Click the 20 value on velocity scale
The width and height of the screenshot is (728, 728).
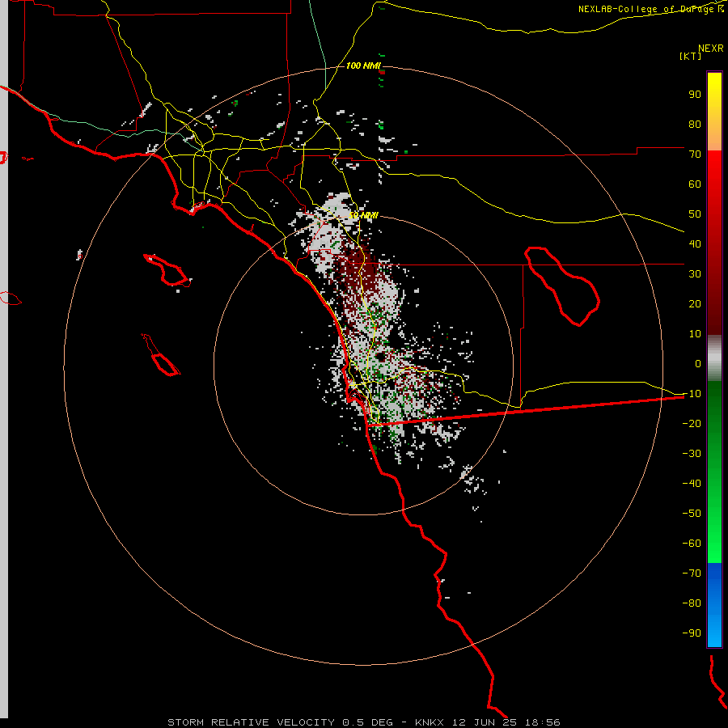pyautogui.click(x=695, y=303)
